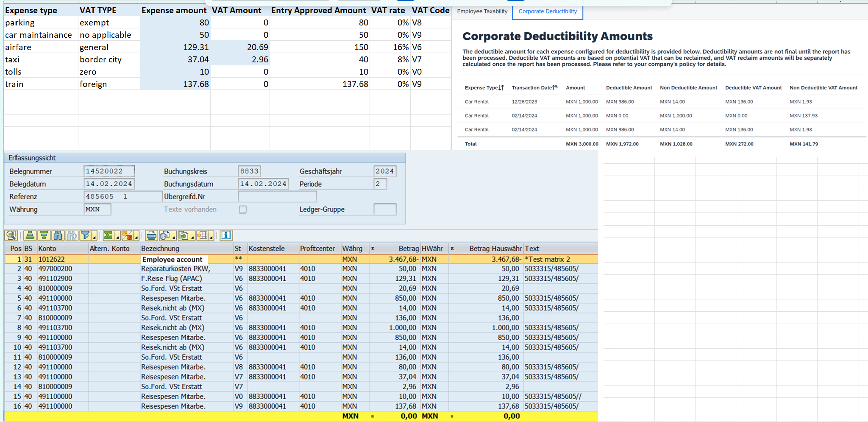
Task: Click the Choose Layout grid icon
Action: click(203, 235)
